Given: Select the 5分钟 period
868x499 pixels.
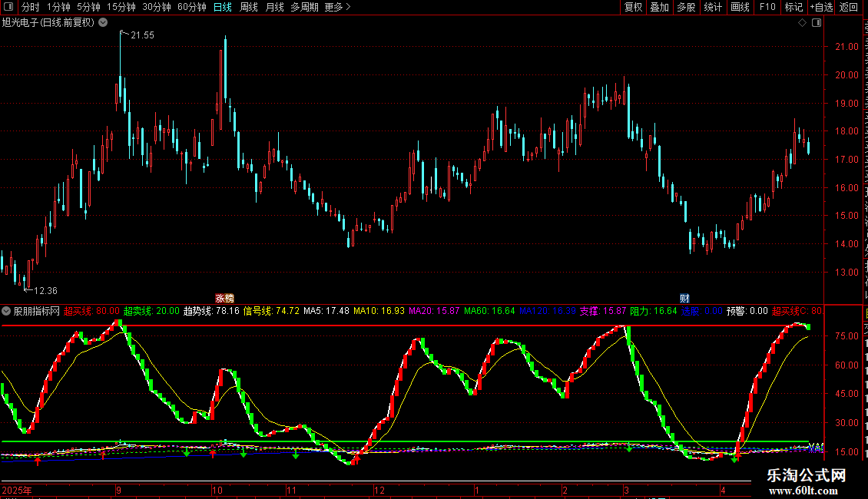Looking at the screenshot, I should 88,7.
